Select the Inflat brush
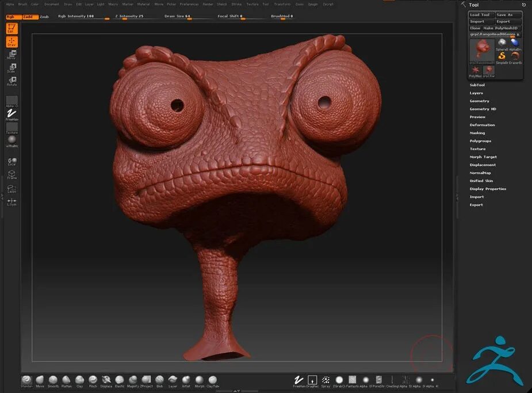 tap(186, 380)
